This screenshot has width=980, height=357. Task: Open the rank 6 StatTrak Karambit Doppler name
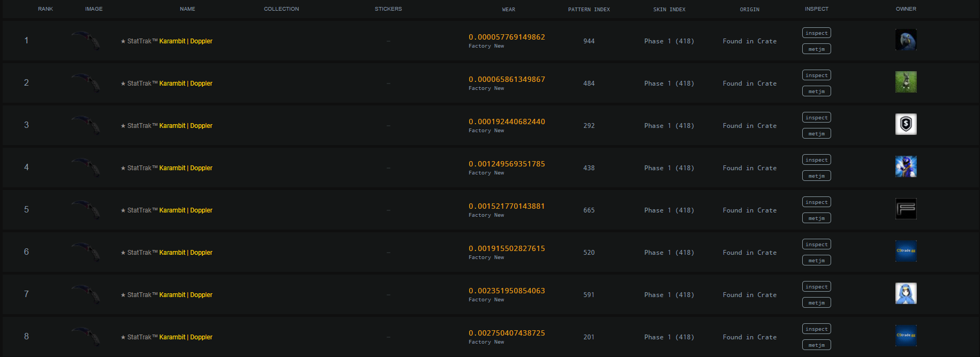pyautogui.click(x=167, y=253)
